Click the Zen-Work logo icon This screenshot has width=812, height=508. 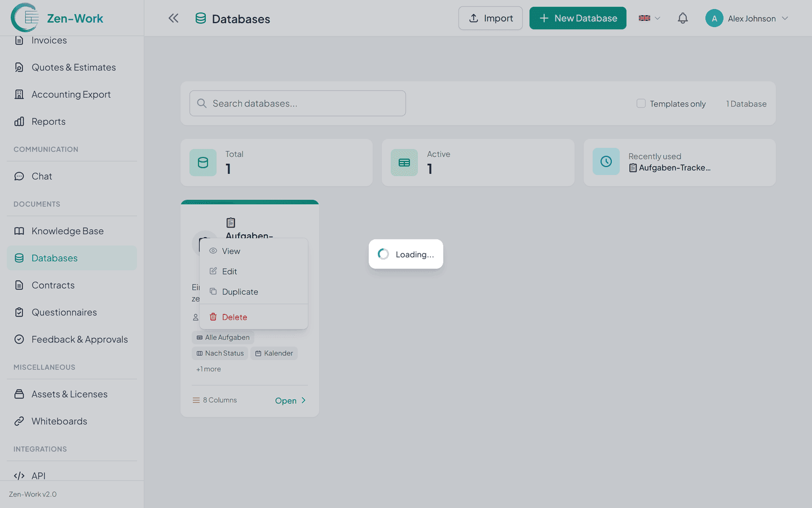tap(25, 18)
